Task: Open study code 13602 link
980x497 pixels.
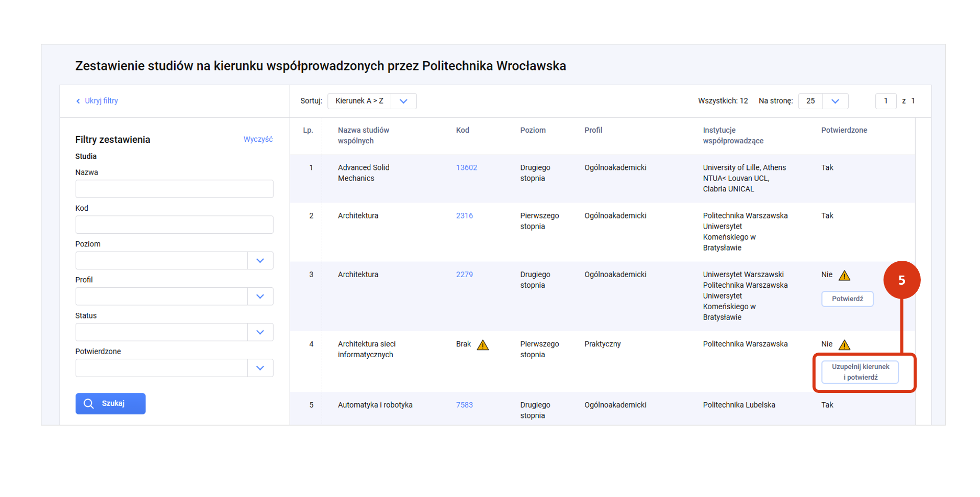Action: 467,168
